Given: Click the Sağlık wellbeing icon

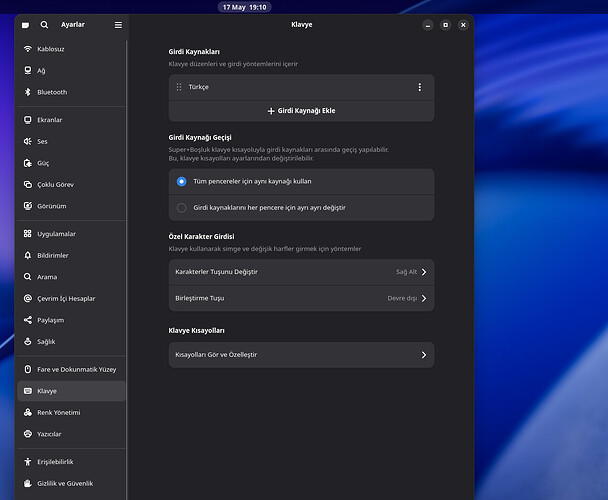Looking at the screenshot, I should (28, 341).
